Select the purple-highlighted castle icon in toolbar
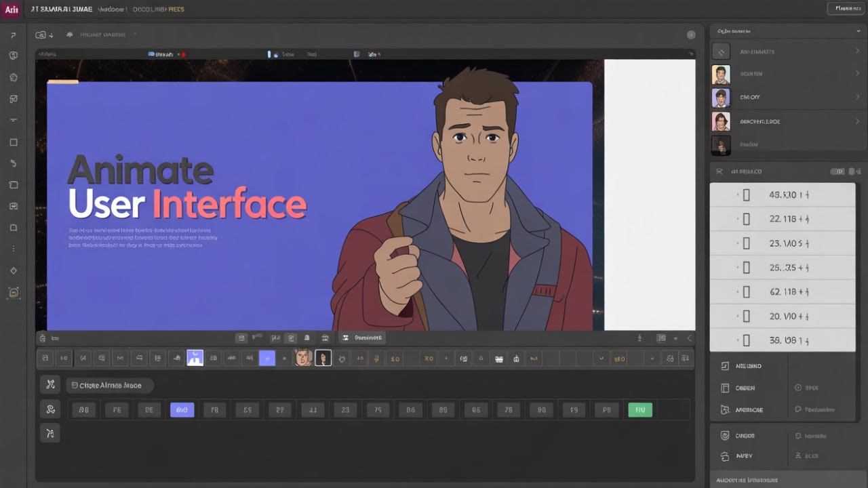Viewport: 868px width, 488px height. pos(195,358)
